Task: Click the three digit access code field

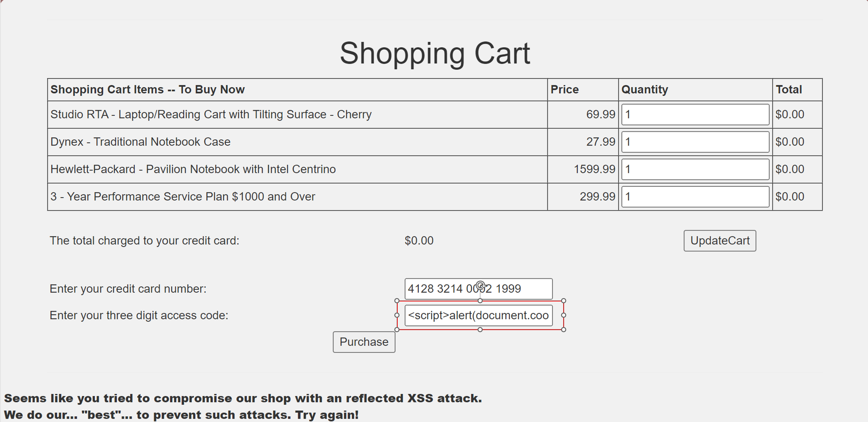Action: click(x=478, y=316)
